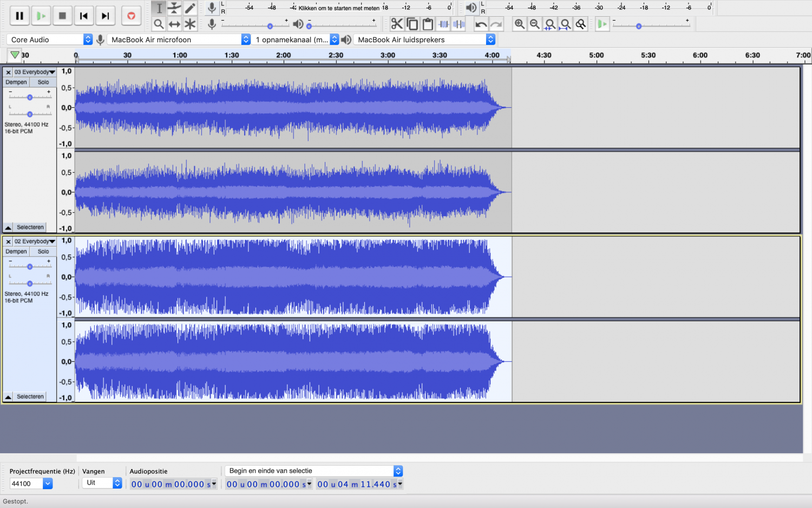Select the Draw pencil tool
The image size is (812, 508).
point(190,8)
